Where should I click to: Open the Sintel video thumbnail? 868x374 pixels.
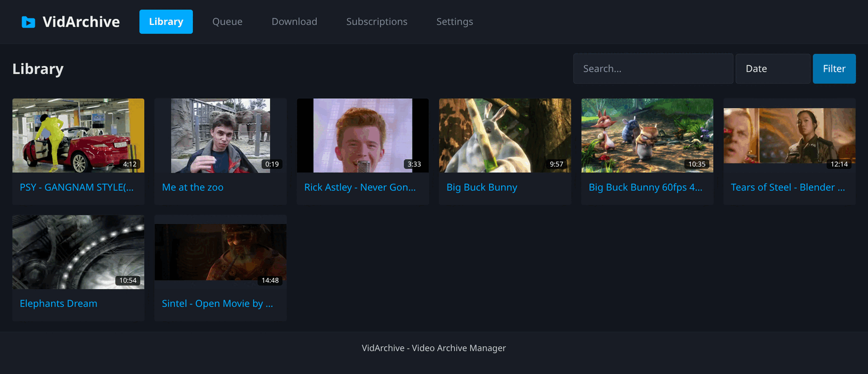pos(221,252)
